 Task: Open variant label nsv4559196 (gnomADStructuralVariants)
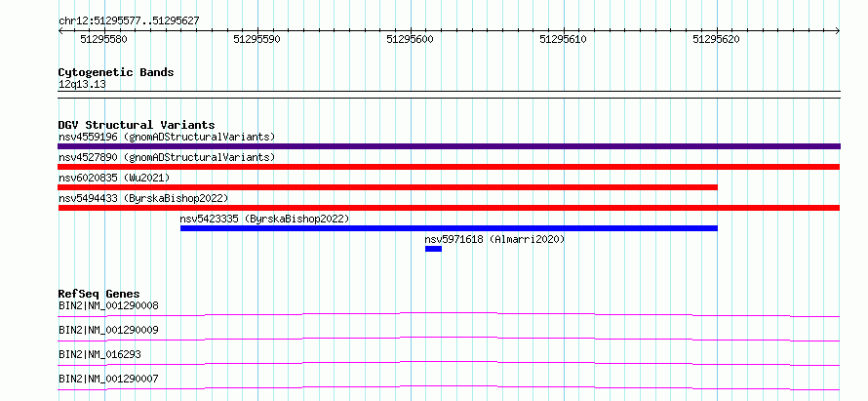(x=167, y=137)
